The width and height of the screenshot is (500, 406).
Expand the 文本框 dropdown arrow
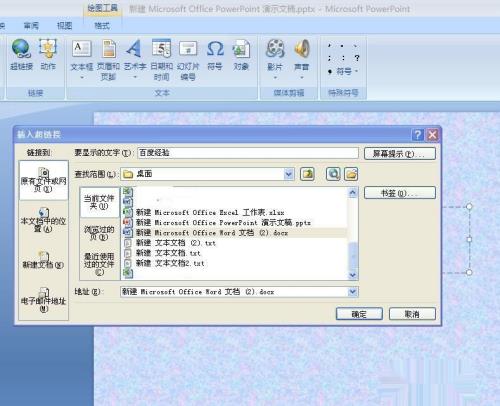point(82,77)
